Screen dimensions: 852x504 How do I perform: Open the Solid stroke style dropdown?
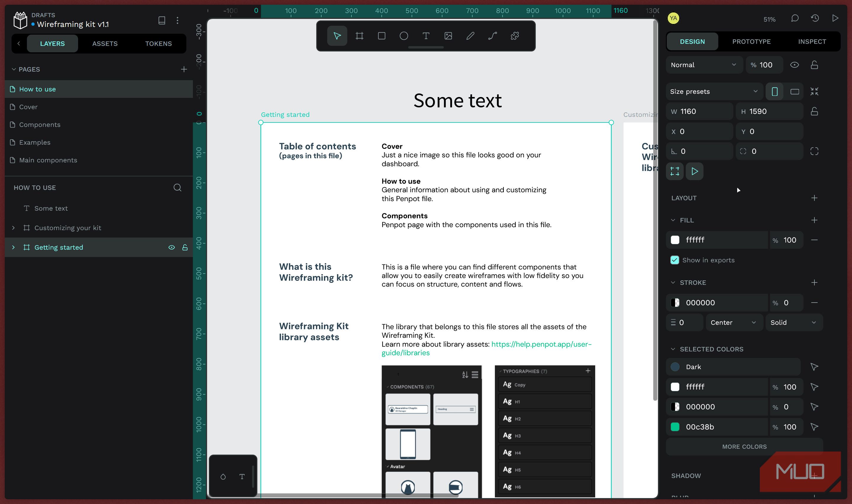pos(794,323)
